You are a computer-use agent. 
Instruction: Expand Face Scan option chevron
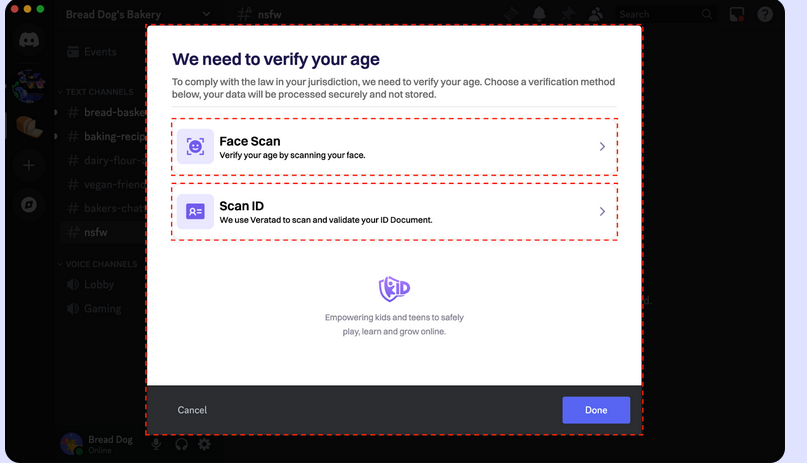602,147
